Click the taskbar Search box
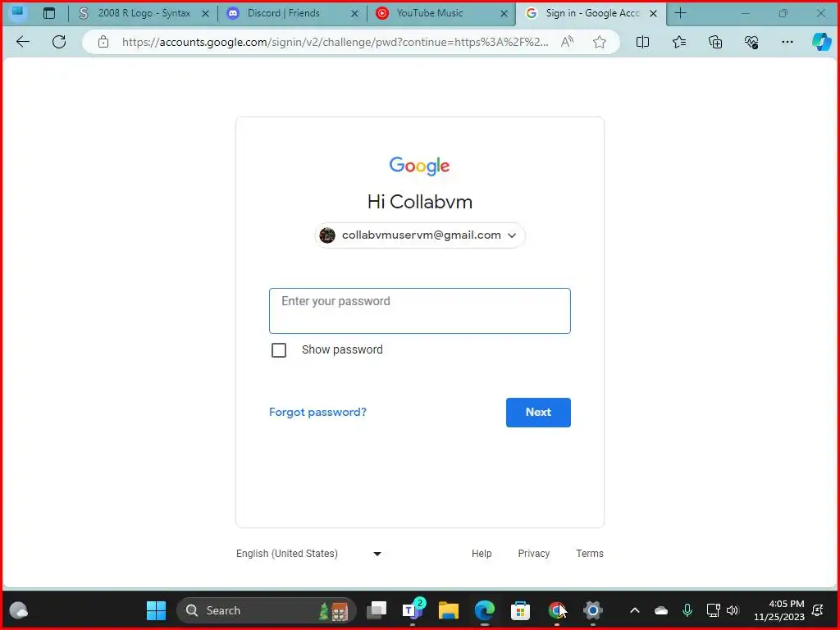The image size is (840, 630). coord(267,610)
